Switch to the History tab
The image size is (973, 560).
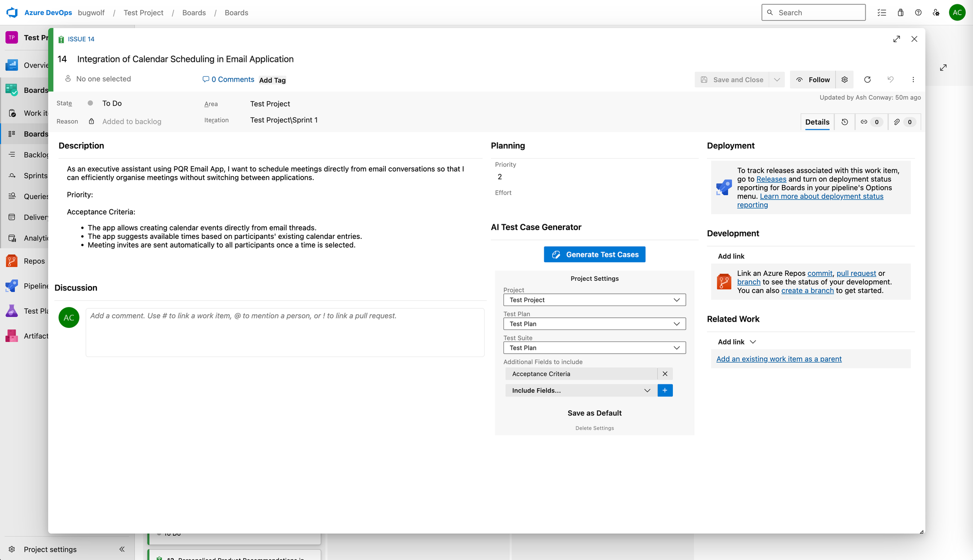point(845,122)
